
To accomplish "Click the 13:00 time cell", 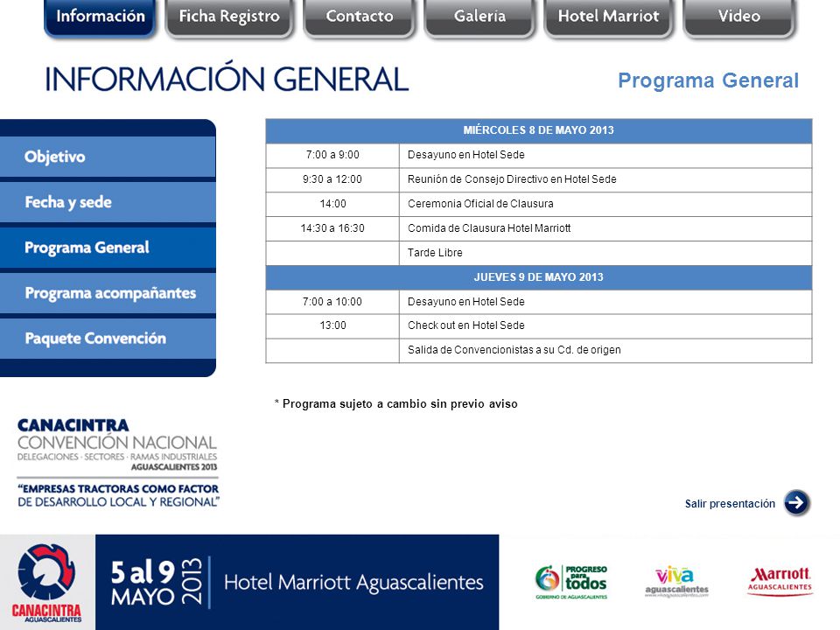I will [332, 325].
